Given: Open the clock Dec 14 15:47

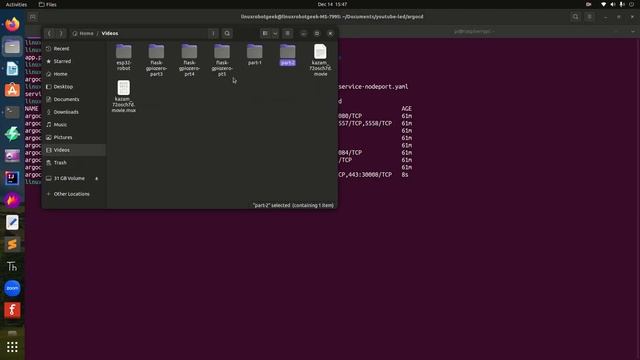Looking at the screenshot, I should (332, 4).
